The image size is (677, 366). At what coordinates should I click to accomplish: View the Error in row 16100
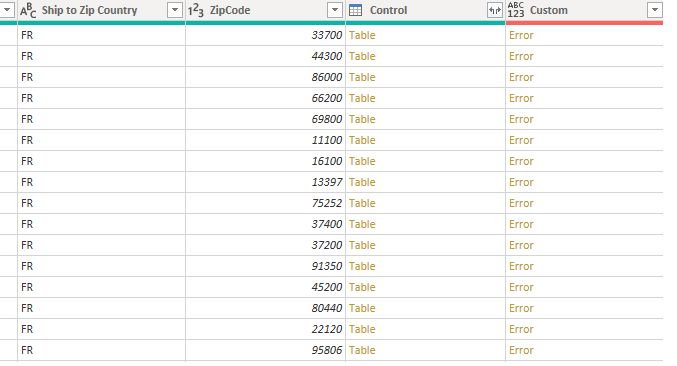521,161
